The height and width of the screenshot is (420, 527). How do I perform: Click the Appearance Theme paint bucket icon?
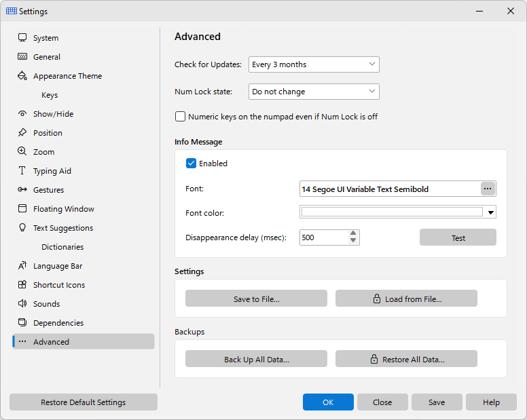(x=22, y=75)
